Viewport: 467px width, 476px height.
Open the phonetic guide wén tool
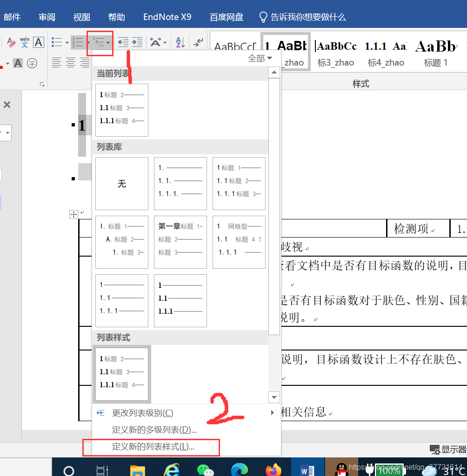coord(25,42)
